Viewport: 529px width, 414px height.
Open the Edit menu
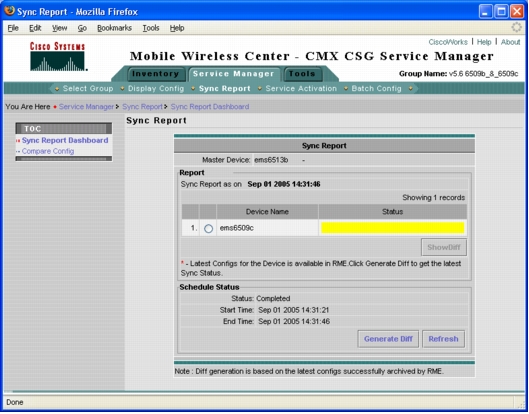click(35, 28)
